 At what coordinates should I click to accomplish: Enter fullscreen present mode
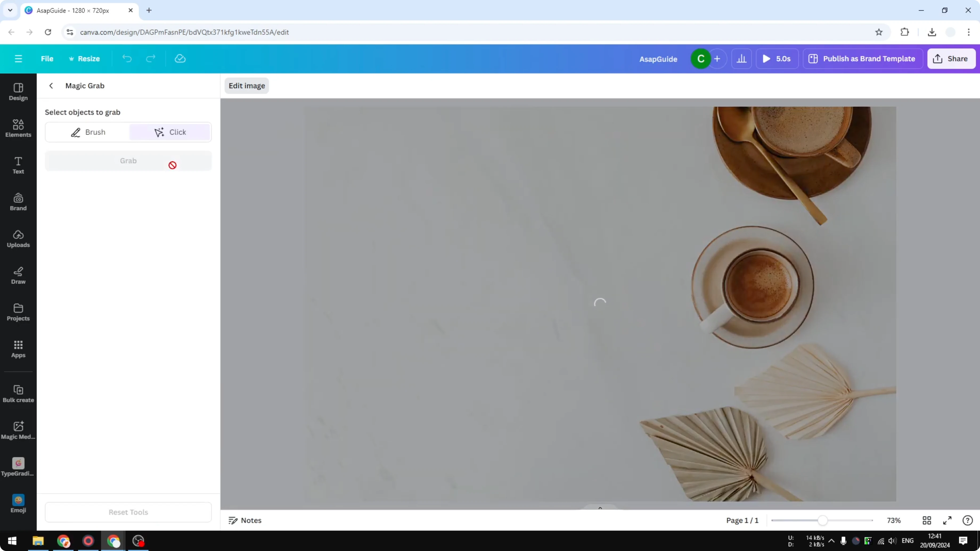click(x=947, y=520)
